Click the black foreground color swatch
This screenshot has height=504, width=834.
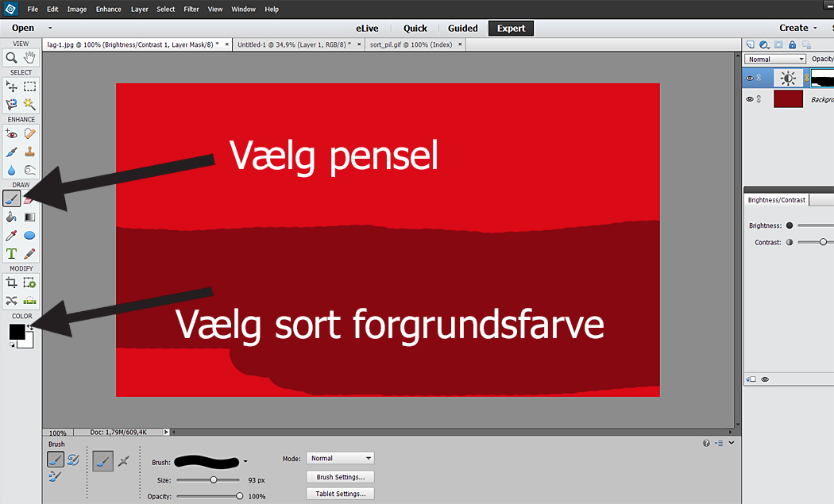16,331
